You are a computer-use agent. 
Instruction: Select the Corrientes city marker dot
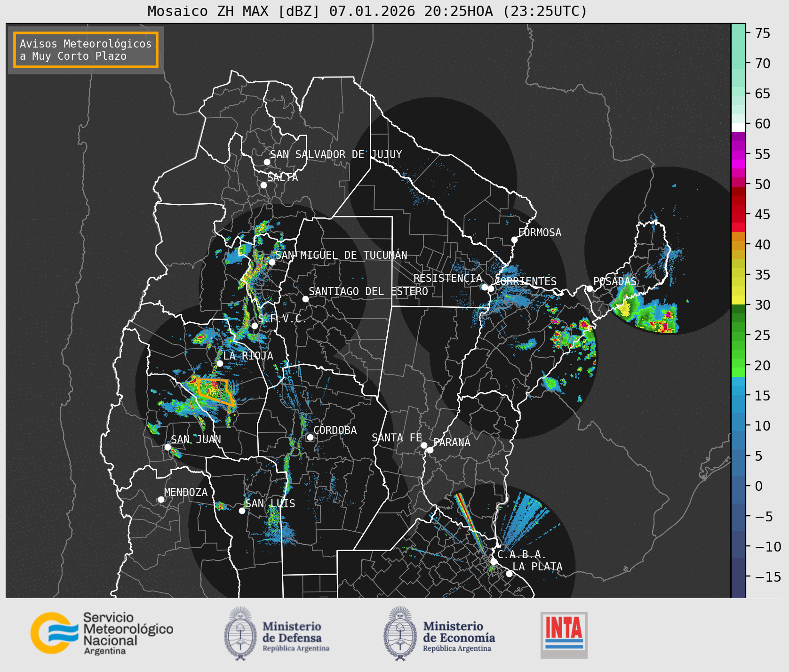pyautogui.click(x=491, y=288)
